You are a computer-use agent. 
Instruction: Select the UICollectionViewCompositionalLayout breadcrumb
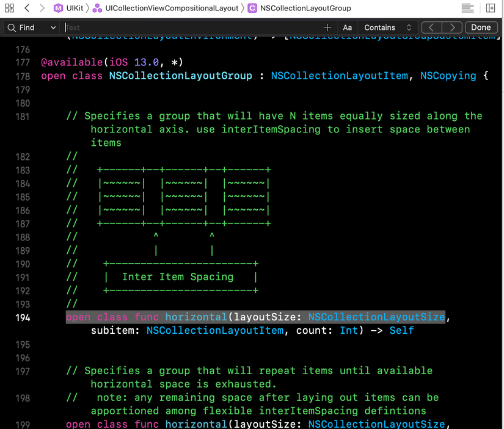click(x=166, y=8)
